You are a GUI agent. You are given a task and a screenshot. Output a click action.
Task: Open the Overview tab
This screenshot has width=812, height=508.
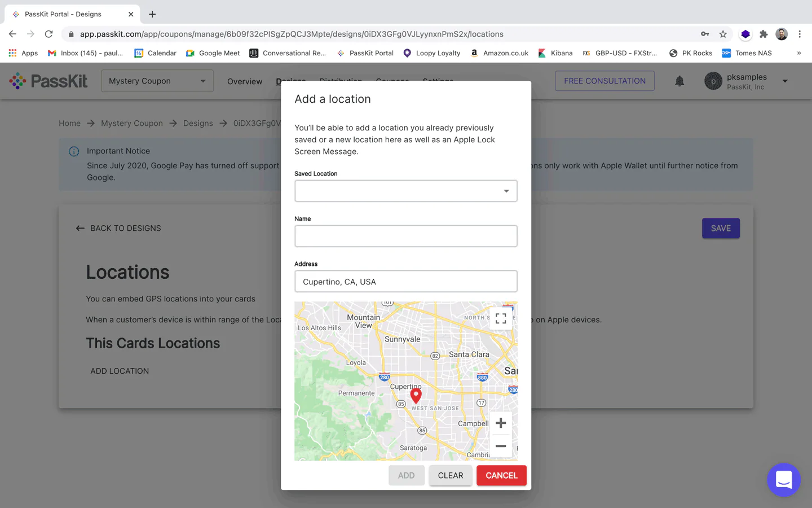click(245, 81)
